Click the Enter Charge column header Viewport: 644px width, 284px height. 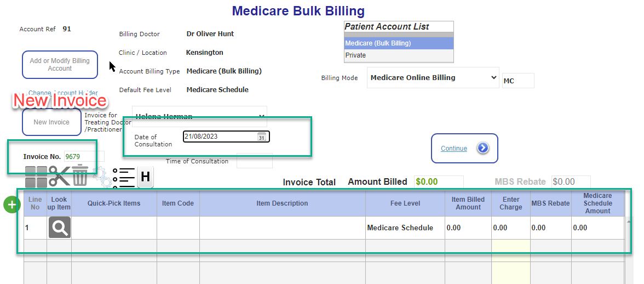[x=511, y=203]
